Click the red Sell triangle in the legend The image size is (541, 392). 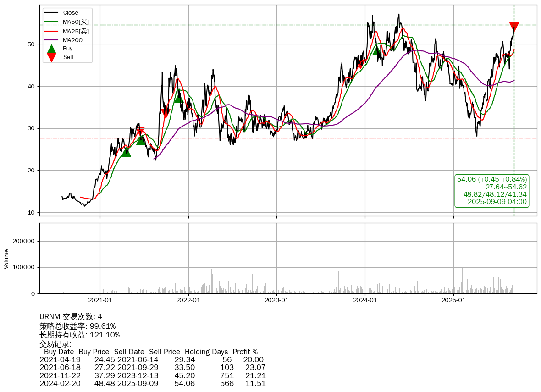pyautogui.click(x=52, y=57)
